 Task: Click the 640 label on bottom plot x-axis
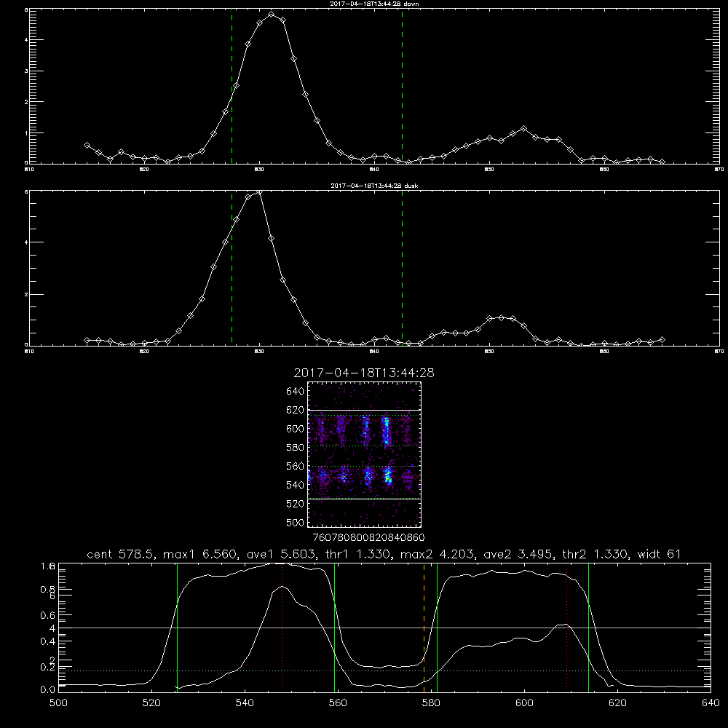[711, 703]
